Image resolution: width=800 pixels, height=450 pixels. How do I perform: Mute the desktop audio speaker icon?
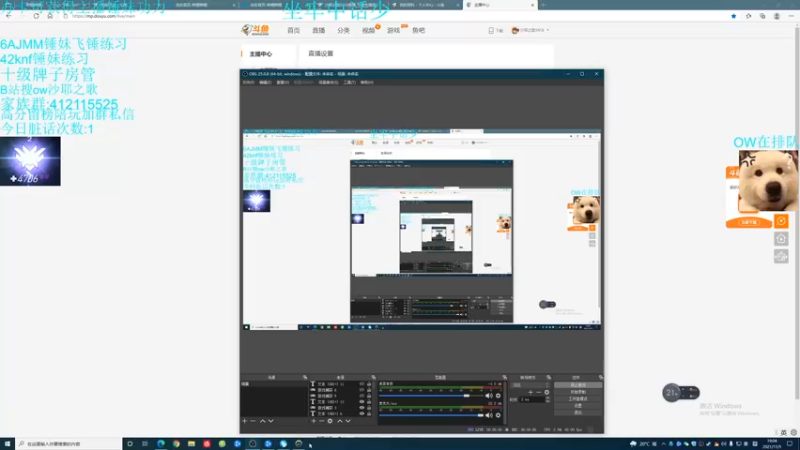[488, 395]
